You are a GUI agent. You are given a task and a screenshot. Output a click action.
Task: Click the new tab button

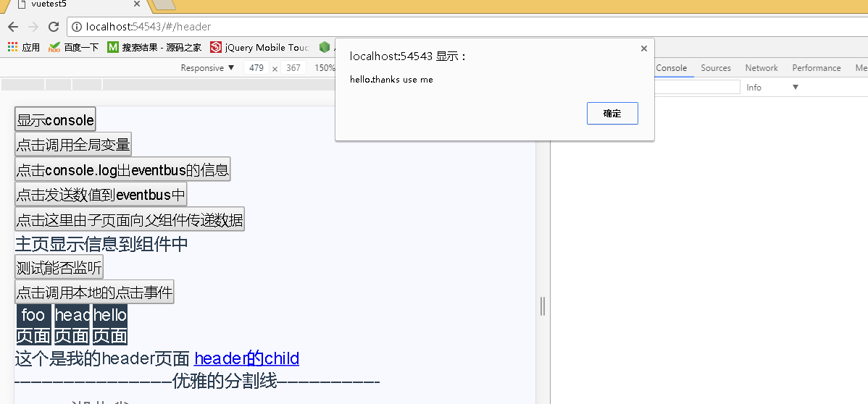[163, 5]
